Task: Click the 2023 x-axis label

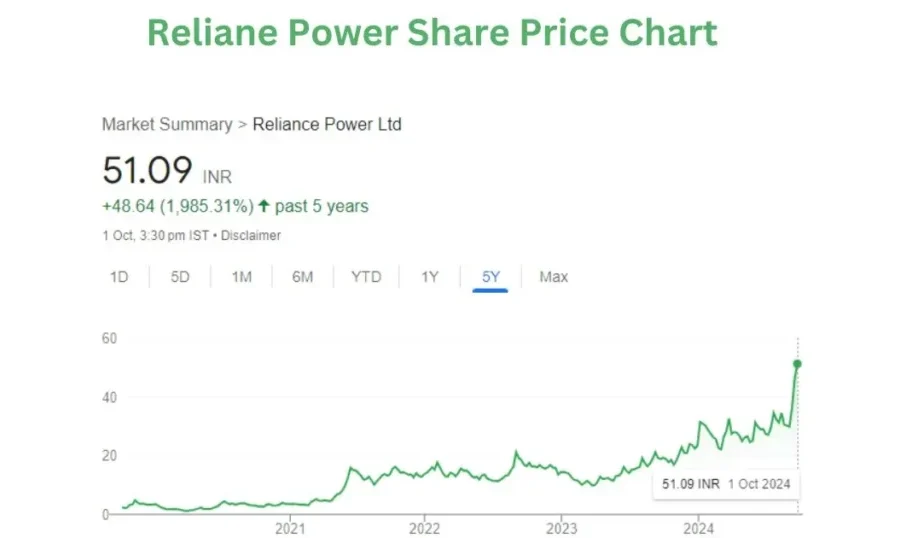Action: 562,527
